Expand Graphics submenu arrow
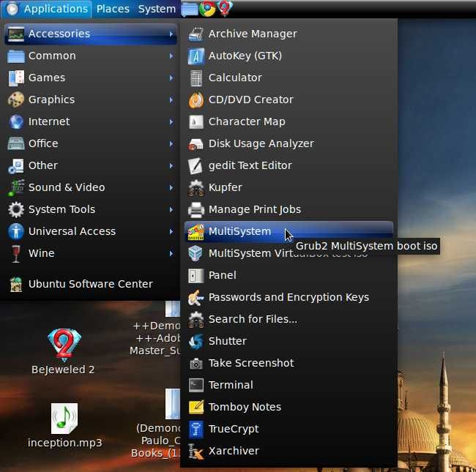This screenshot has height=472, width=476. click(x=171, y=100)
